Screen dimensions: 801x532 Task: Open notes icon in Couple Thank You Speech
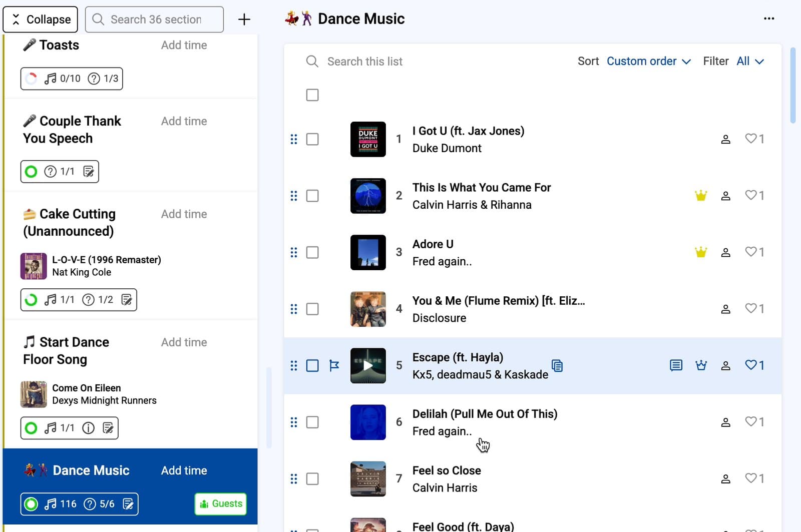pyautogui.click(x=89, y=172)
